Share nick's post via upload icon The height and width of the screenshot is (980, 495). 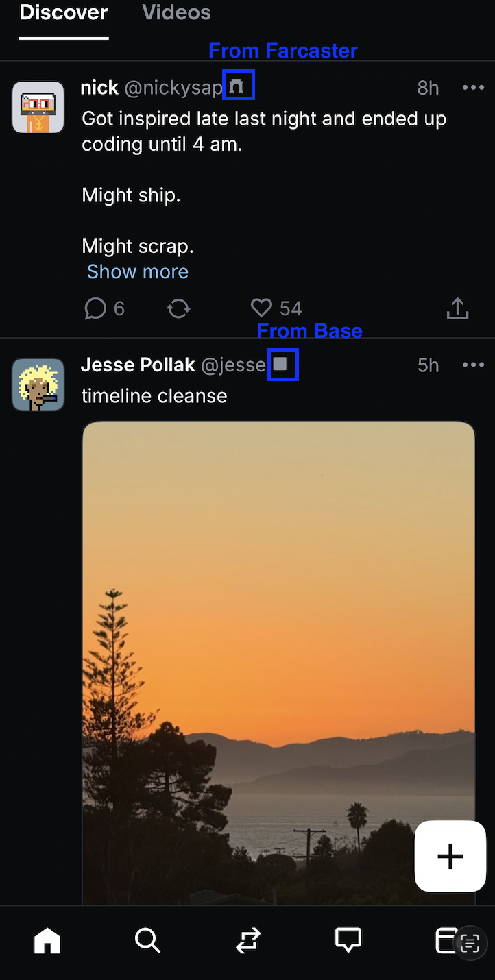point(457,309)
